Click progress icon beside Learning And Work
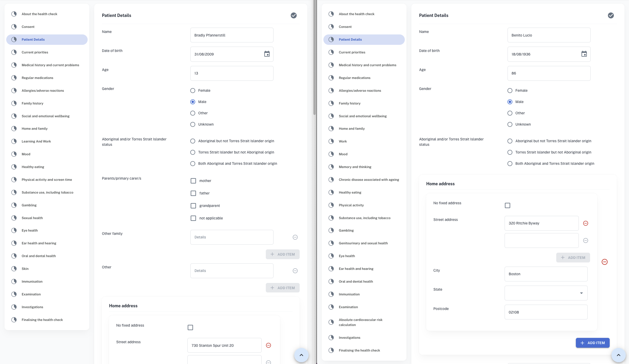The height and width of the screenshot is (364, 629). click(14, 141)
